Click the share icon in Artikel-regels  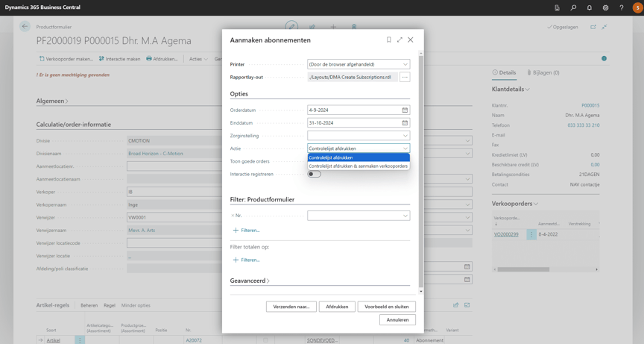[x=456, y=305]
